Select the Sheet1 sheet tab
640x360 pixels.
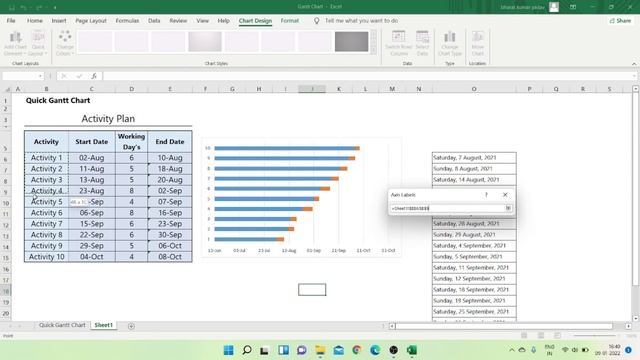[x=104, y=325]
